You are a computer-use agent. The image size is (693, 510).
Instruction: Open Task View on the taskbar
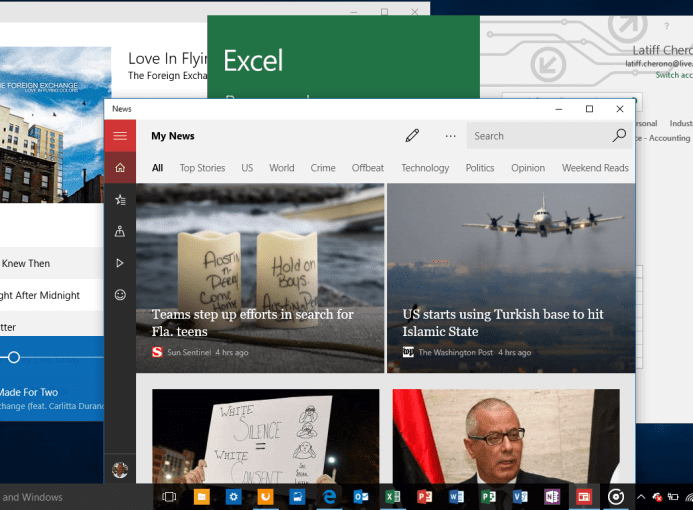(x=169, y=497)
